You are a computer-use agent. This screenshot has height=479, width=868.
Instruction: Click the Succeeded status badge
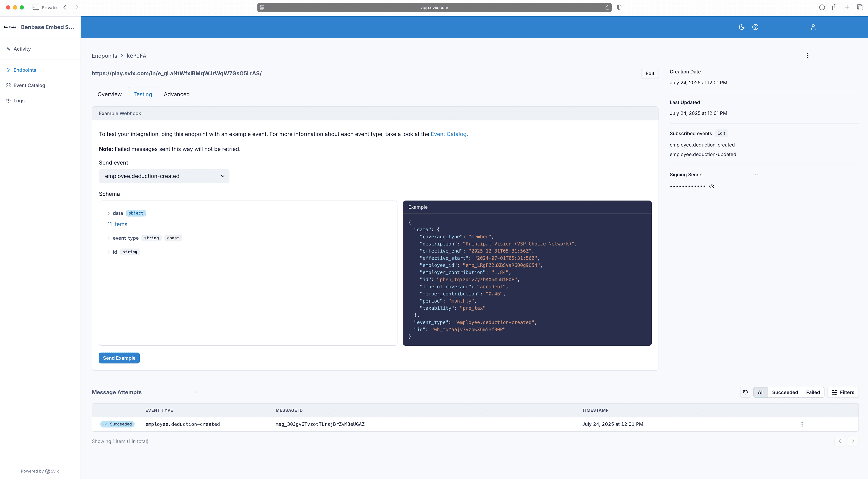(x=117, y=424)
